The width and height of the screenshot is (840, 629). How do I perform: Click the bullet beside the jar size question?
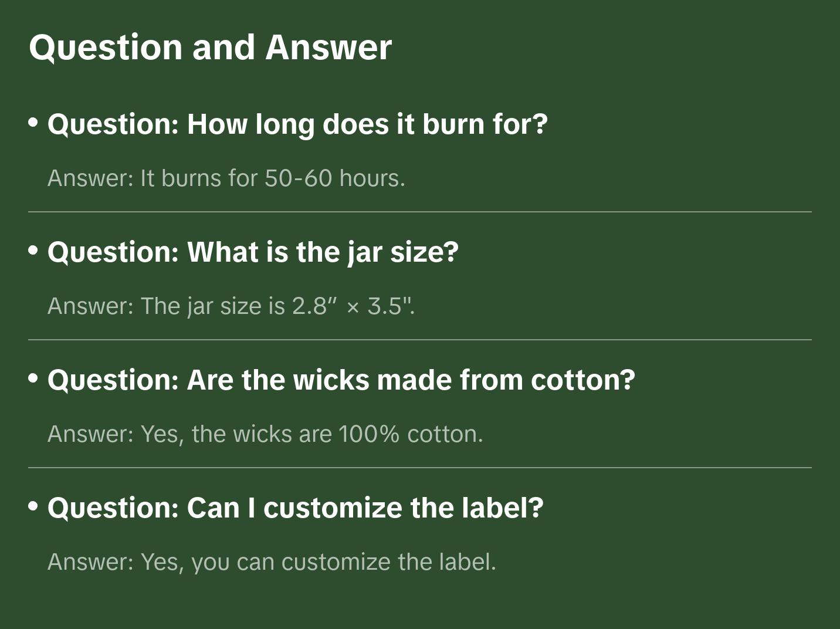33,251
